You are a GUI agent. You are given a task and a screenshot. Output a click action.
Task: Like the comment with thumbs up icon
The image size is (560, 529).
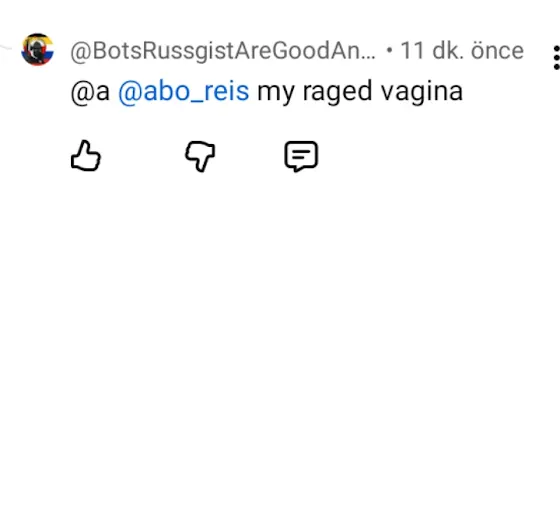tap(86, 156)
